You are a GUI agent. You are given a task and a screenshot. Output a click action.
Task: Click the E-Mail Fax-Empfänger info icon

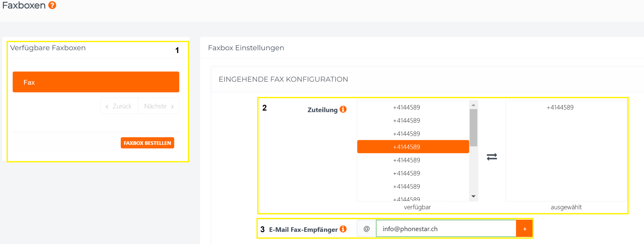coord(343,229)
